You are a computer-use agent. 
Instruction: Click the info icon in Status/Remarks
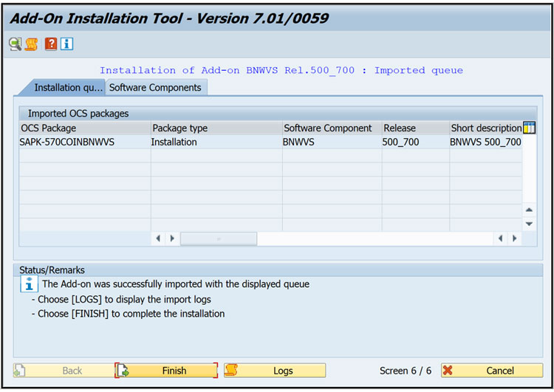click(x=29, y=284)
